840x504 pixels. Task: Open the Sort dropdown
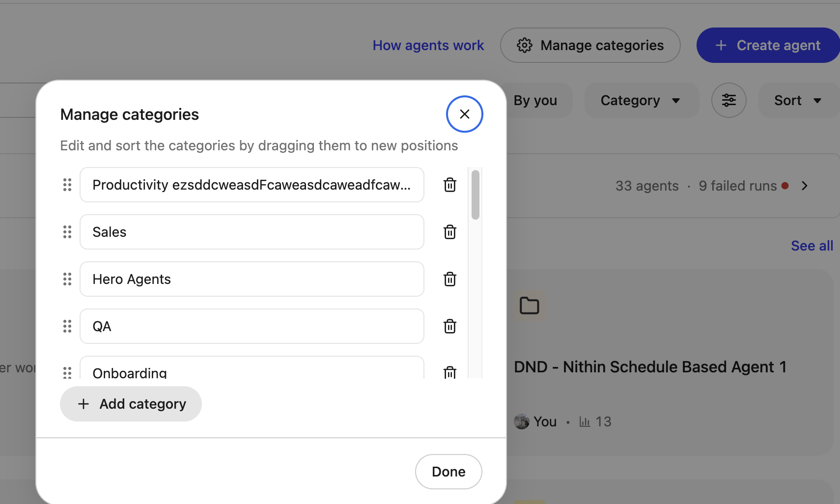pyautogui.click(x=797, y=100)
